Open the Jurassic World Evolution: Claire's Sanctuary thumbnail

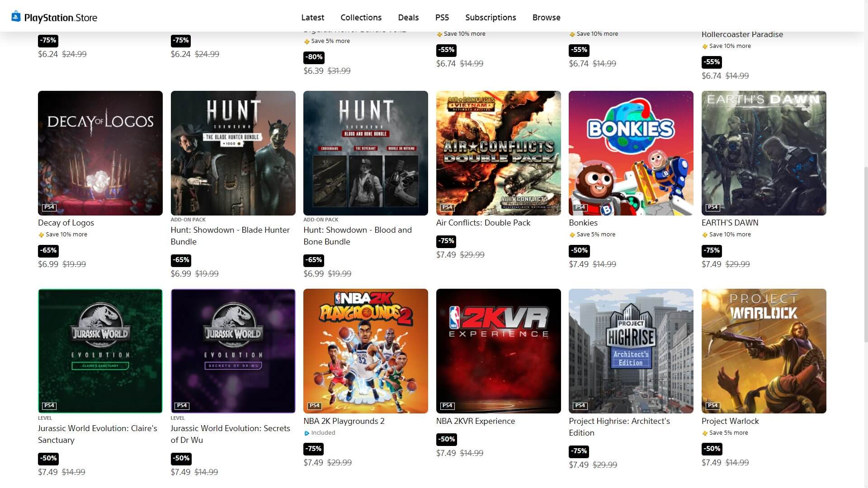click(x=100, y=351)
